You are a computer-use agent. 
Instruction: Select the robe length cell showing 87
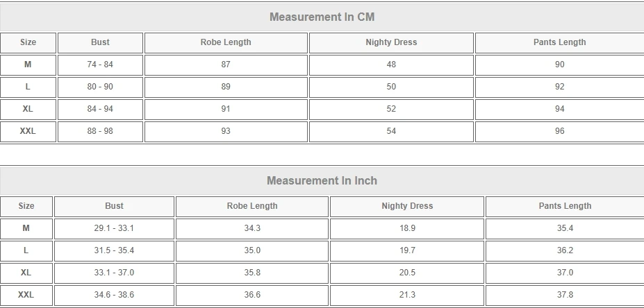coord(226,65)
